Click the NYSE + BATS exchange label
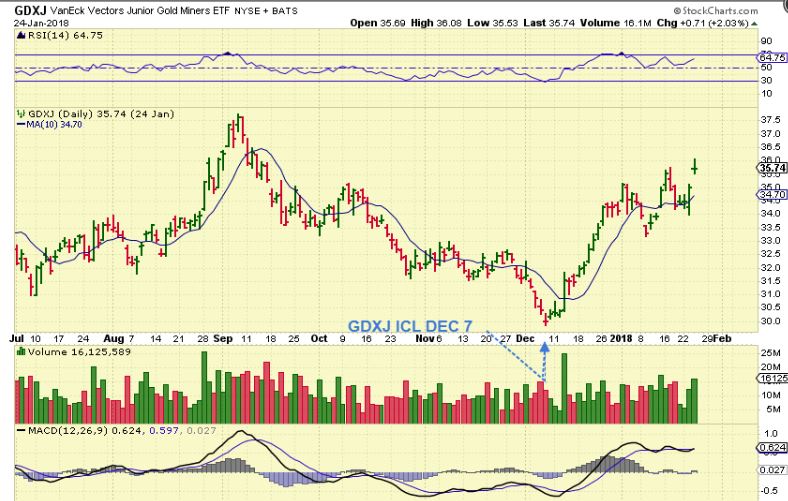788x501 pixels. click(266, 11)
